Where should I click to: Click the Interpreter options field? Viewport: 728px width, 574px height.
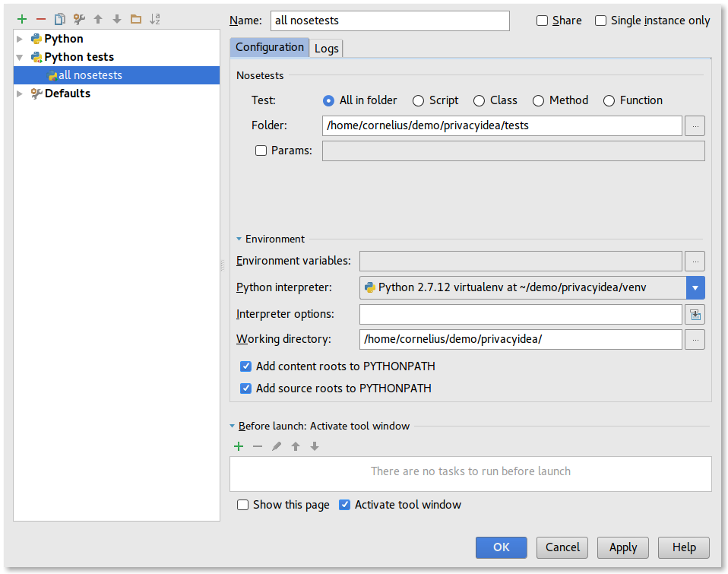tap(521, 315)
